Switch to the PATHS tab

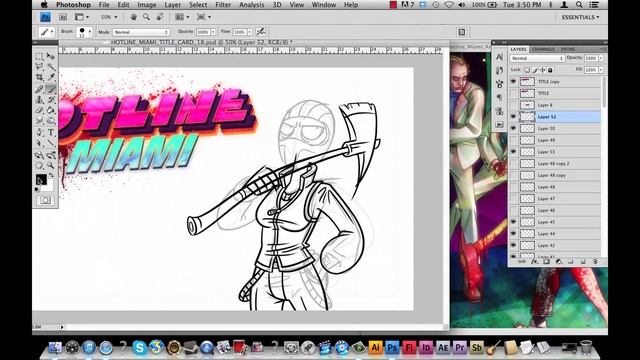568,49
